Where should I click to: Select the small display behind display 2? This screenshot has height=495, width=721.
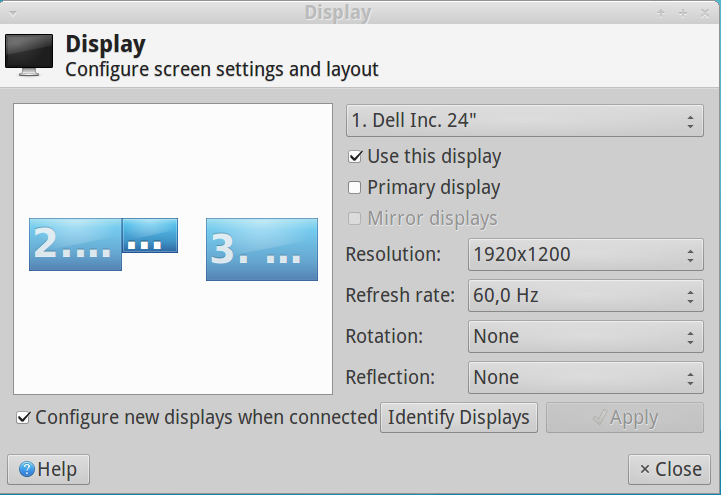[x=151, y=235]
